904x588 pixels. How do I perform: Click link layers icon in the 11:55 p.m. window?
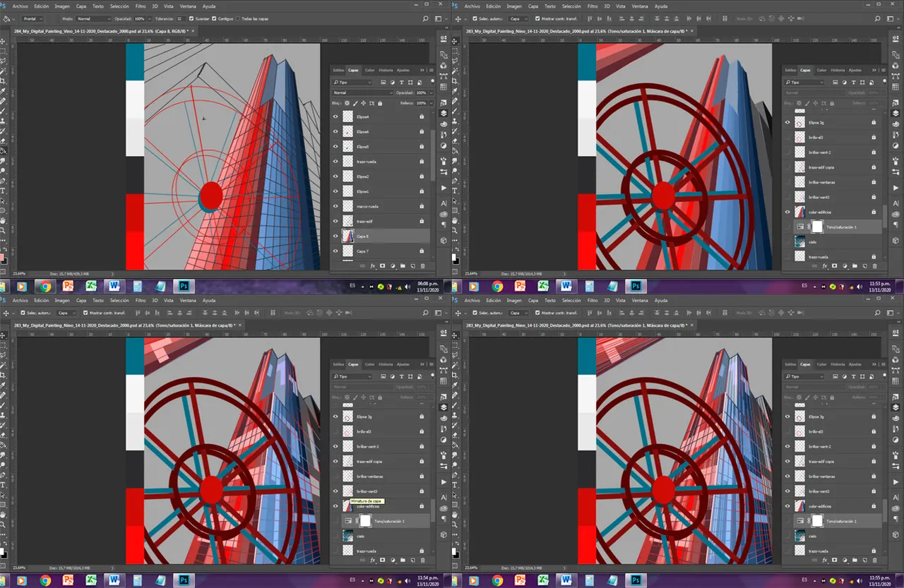[814, 560]
